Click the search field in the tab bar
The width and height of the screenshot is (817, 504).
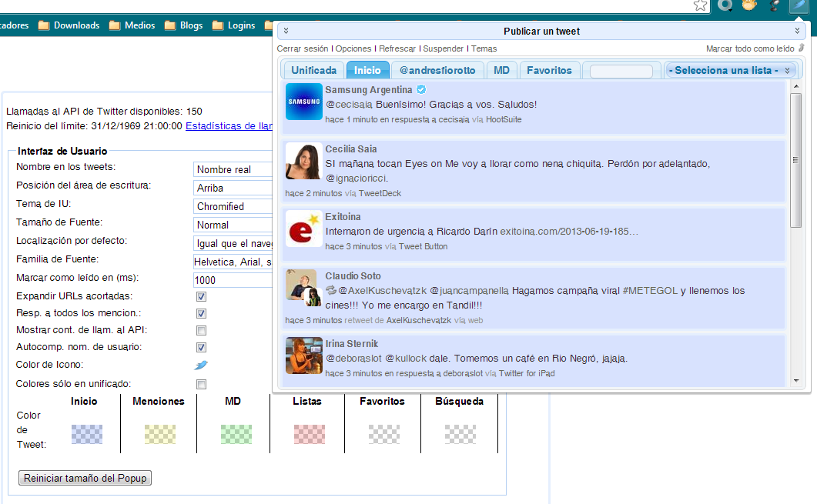[621, 71]
